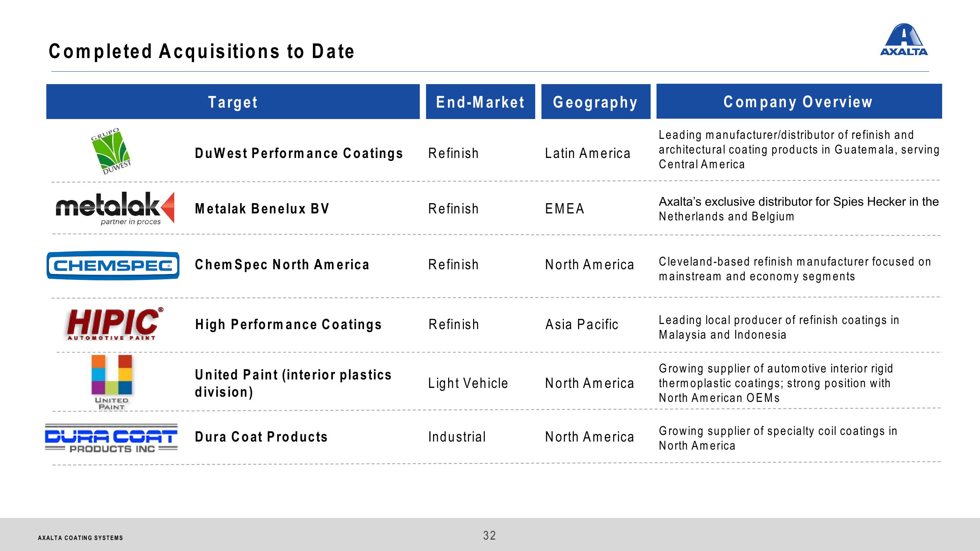Click the Asia Pacific geography cell
The image size is (980, 551).
click(582, 324)
